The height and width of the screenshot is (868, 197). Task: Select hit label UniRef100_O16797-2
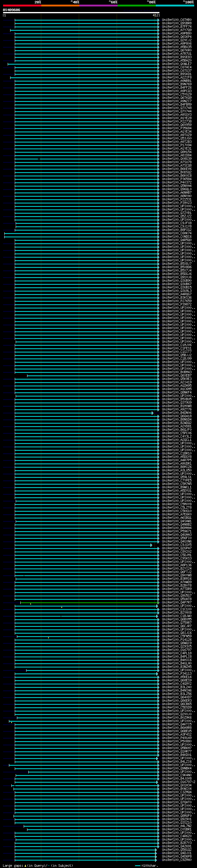coord(179,782)
